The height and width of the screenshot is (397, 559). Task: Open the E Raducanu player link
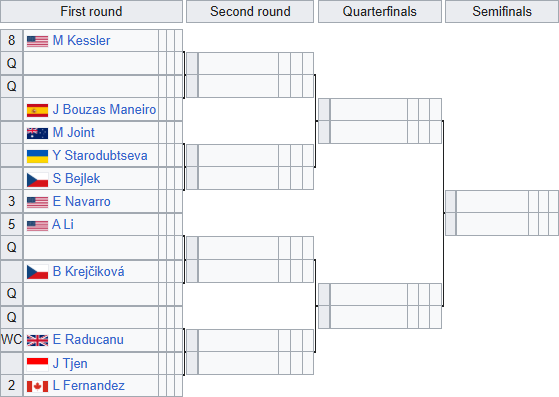pos(88,340)
